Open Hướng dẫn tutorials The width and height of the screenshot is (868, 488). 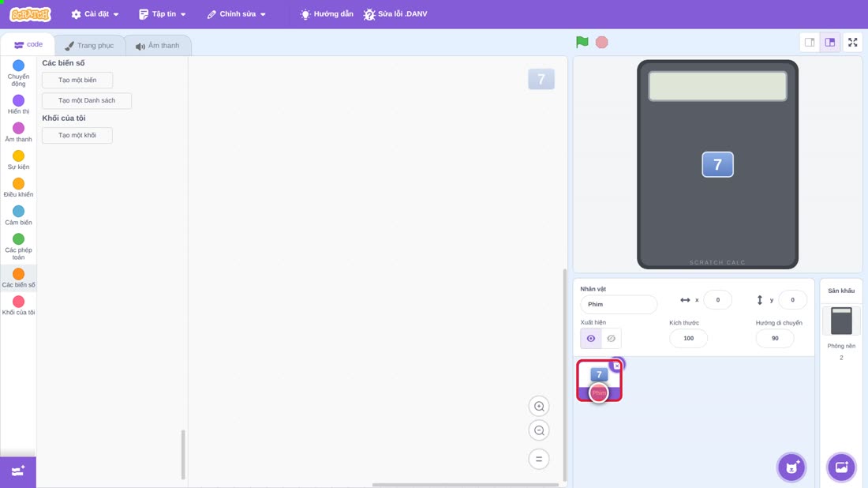pos(327,14)
